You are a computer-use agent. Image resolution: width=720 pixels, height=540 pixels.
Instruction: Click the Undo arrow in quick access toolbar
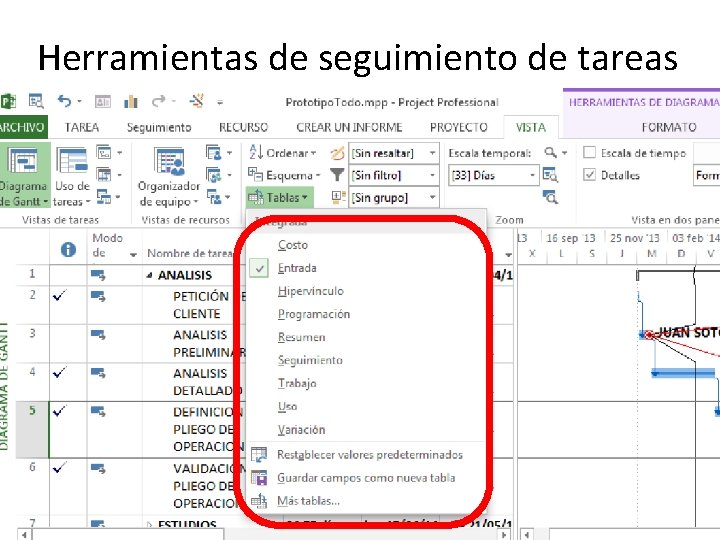[64, 101]
